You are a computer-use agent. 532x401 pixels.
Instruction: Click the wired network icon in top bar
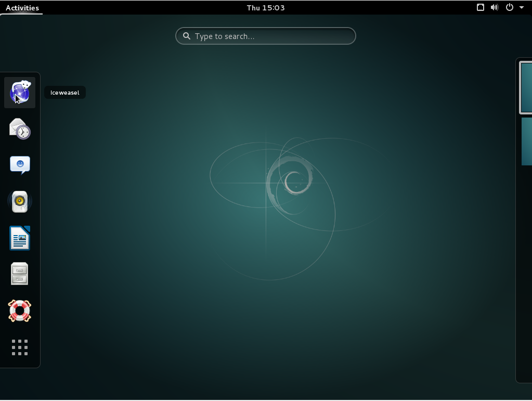[481, 7]
